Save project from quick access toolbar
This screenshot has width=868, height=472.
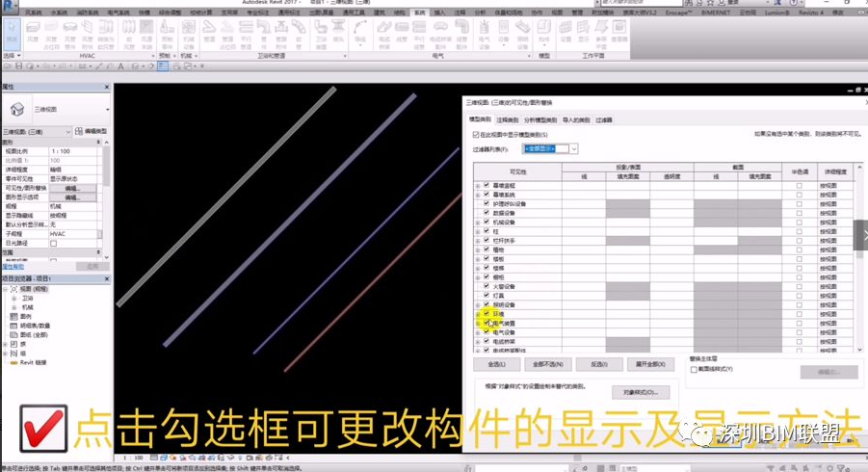[x=19, y=66]
